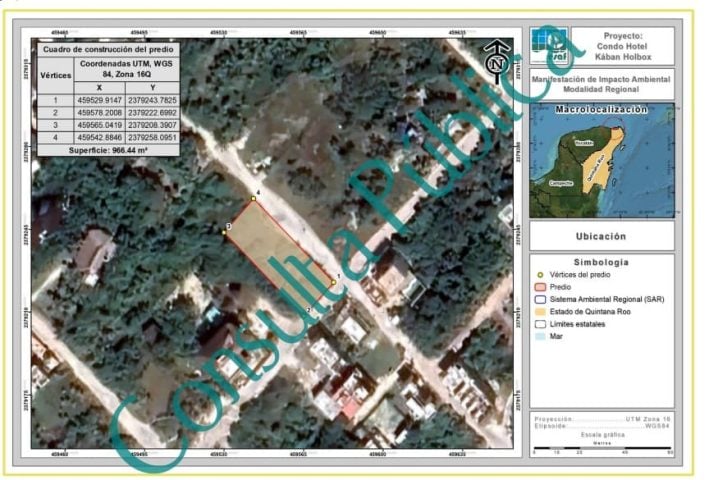Image resolution: width=709 pixels, height=480 pixels.
Task: Select 'Superficie: 966.44 m²' row
Action: [x=108, y=150]
